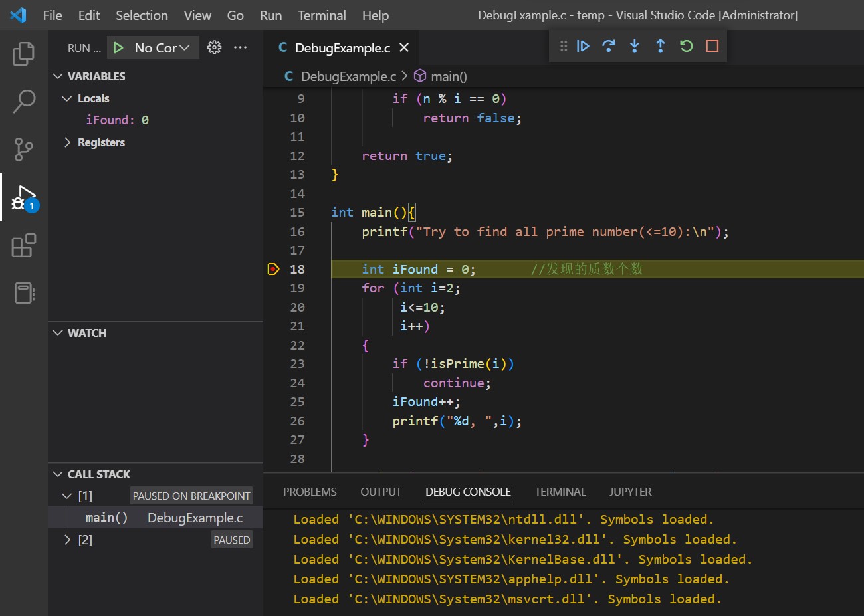Open the Explorer view in the activity bar
The height and width of the screenshot is (616, 864).
click(x=24, y=54)
